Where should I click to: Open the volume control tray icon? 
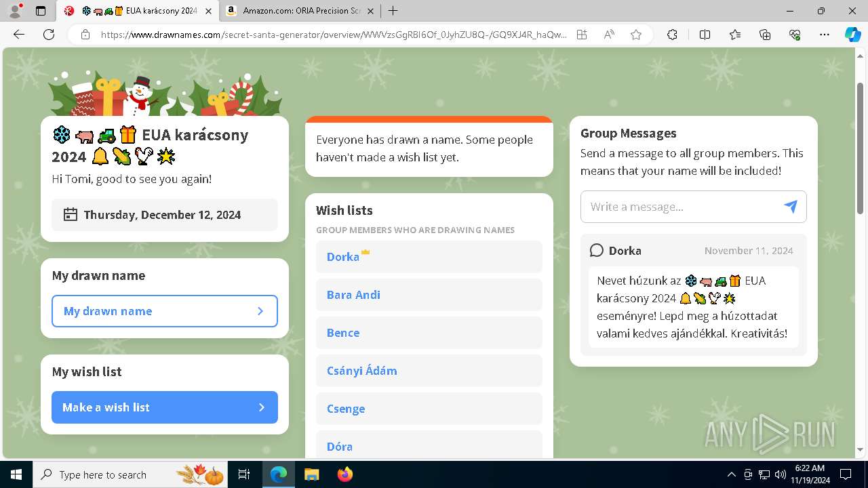[x=781, y=474]
